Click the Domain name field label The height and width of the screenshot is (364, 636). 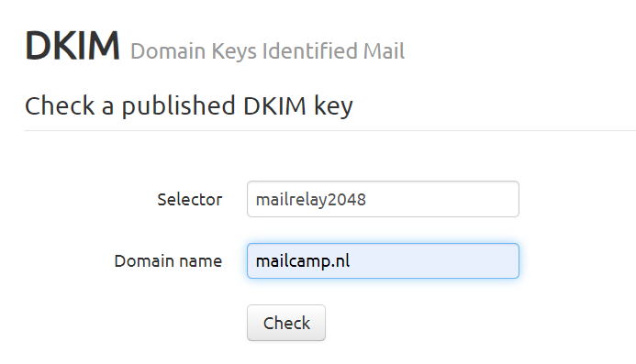[x=168, y=261]
